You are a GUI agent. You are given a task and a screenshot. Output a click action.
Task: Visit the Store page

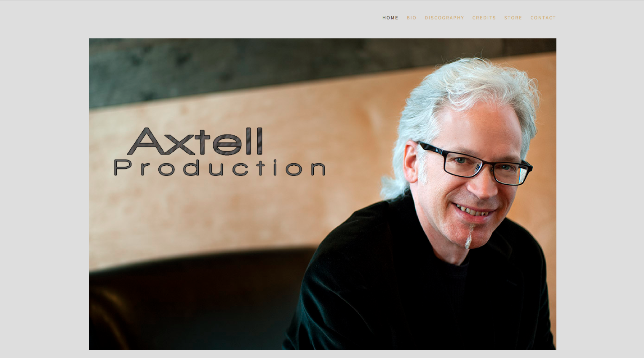pos(513,18)
